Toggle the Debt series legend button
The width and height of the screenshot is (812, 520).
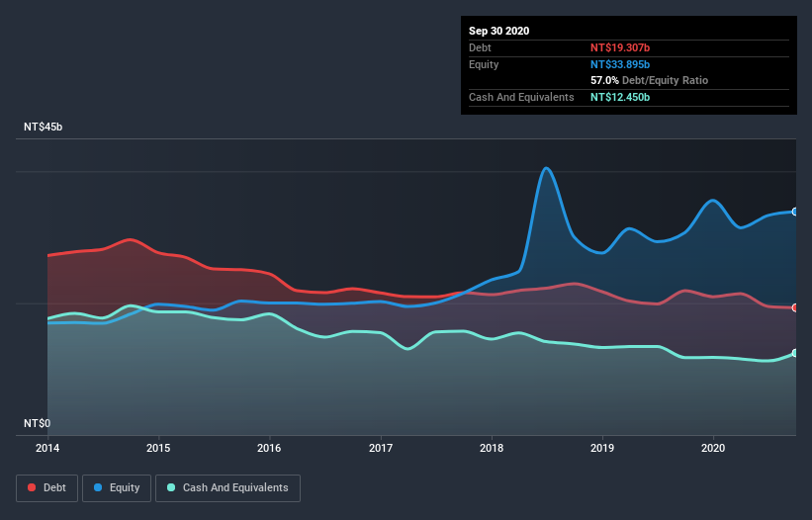pos(46,488)
